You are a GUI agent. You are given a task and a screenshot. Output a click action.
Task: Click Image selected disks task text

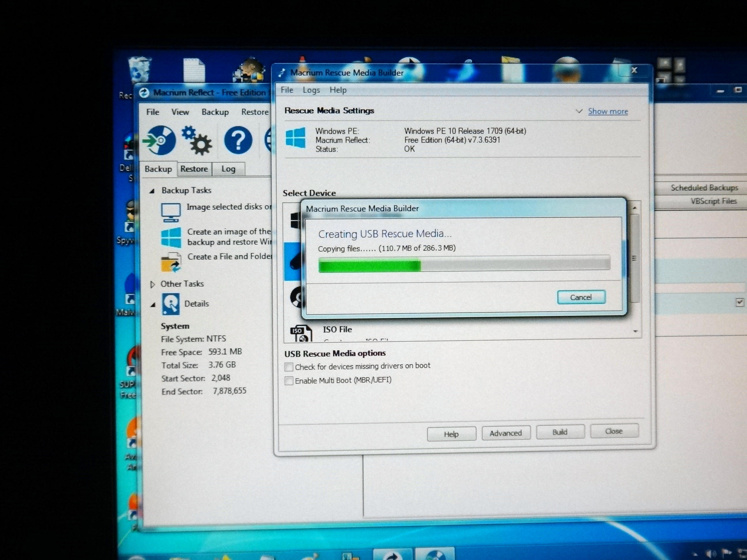[229, 207]
